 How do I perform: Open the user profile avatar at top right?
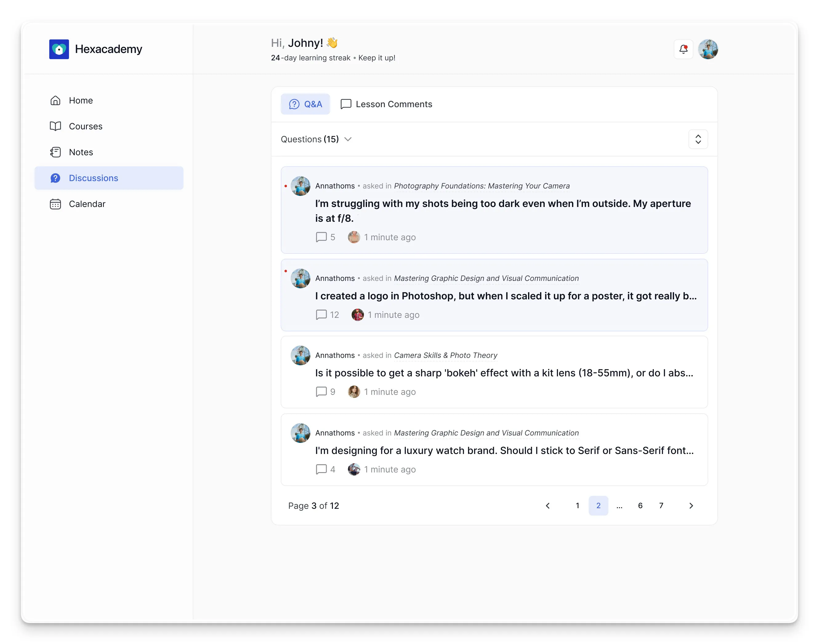pyautogui.click(x=708, y=49)
